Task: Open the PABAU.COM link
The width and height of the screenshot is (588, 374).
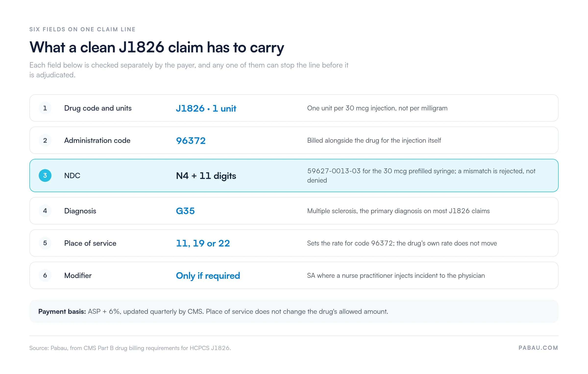Action: click(538, 348)
